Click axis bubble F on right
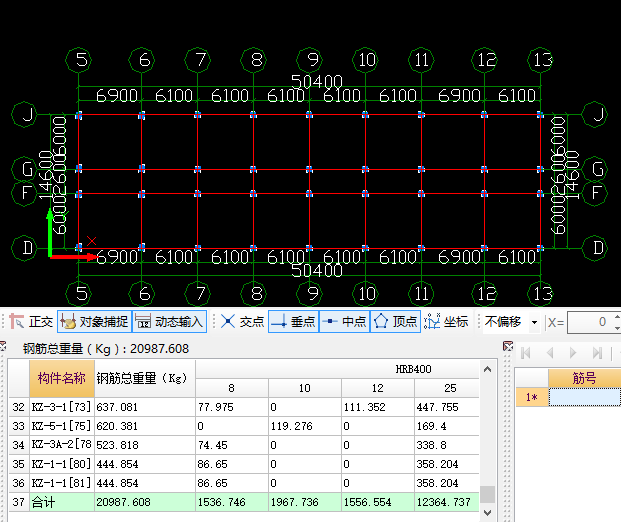The height and width of the screenshot is (522, 621). tap(595, 193)
